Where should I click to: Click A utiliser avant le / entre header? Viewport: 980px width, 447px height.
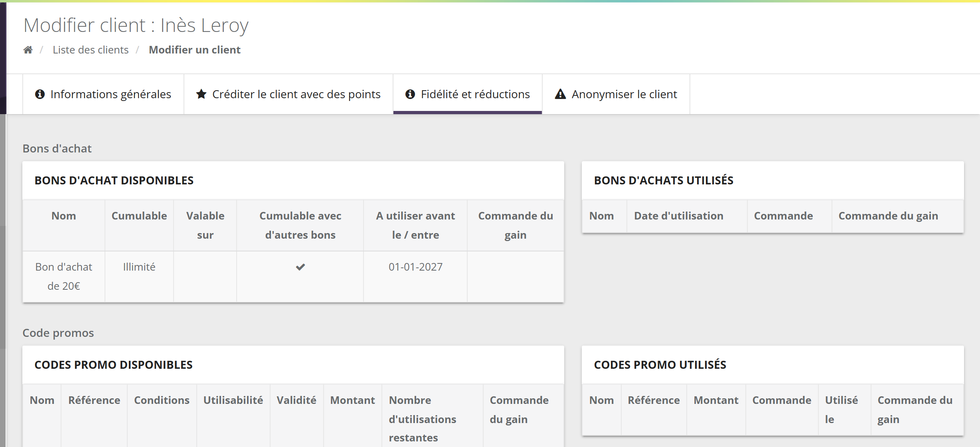point(415,225)
